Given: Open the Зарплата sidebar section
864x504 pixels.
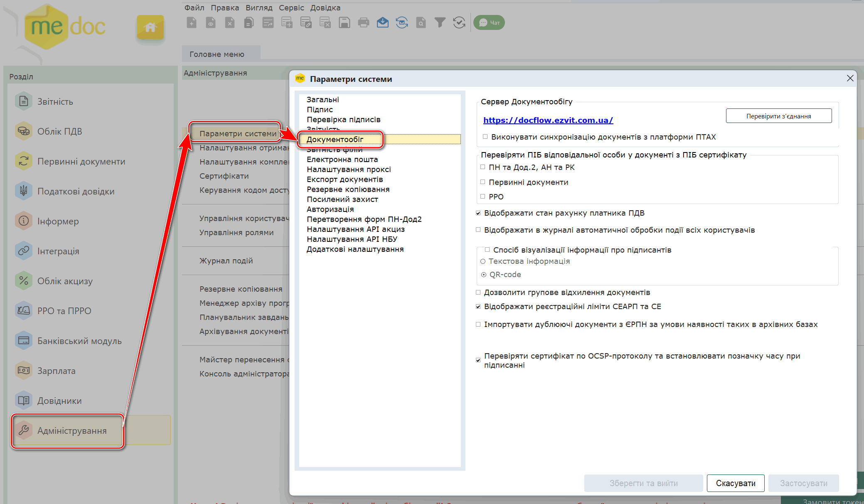Looking at the screenshot, I should (57, 371).
